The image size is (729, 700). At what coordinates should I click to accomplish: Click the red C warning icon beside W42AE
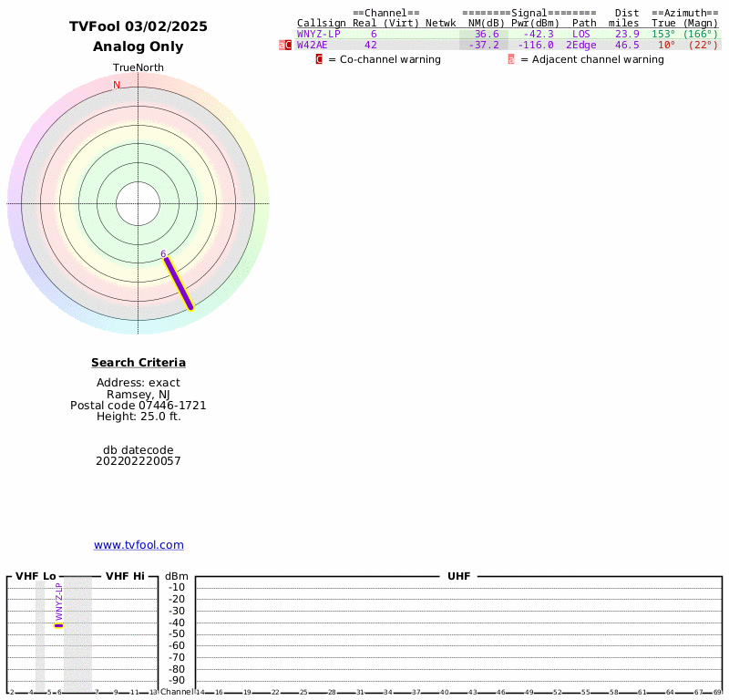tap(288, 45)
